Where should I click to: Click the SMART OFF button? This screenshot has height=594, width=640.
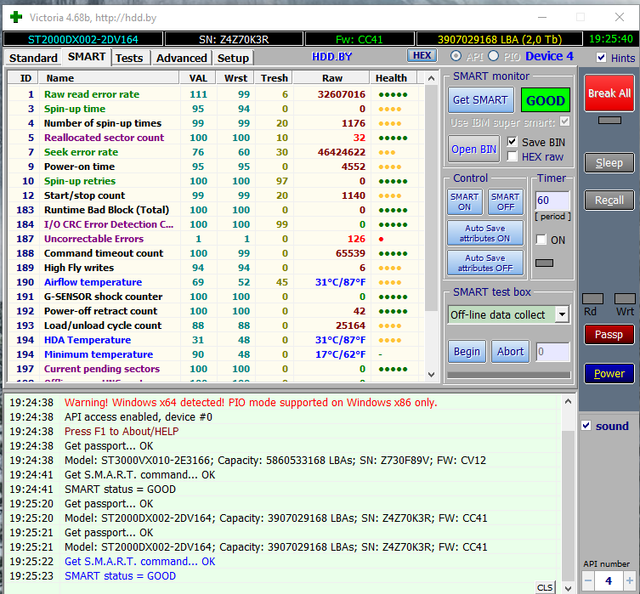click(x=505, y=202)
